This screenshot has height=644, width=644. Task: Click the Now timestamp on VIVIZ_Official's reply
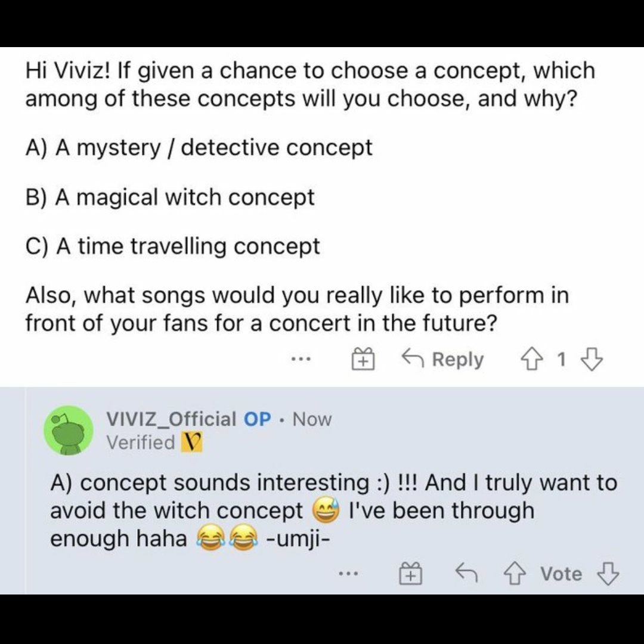click(312, 419)
